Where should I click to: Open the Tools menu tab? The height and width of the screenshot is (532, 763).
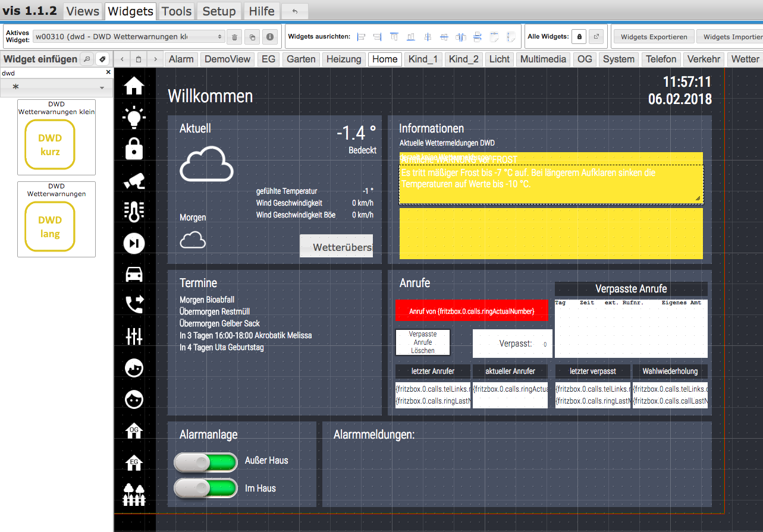click(177, 11)
